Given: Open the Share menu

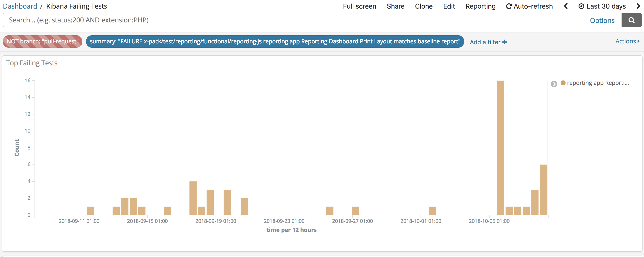Looking at the screenshot, I should 395,6.
